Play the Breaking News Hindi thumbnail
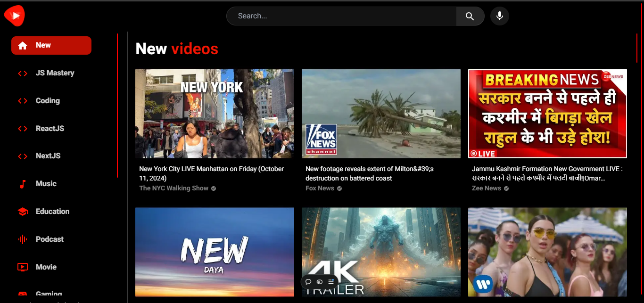644x303 pixels. click(547, 114)
